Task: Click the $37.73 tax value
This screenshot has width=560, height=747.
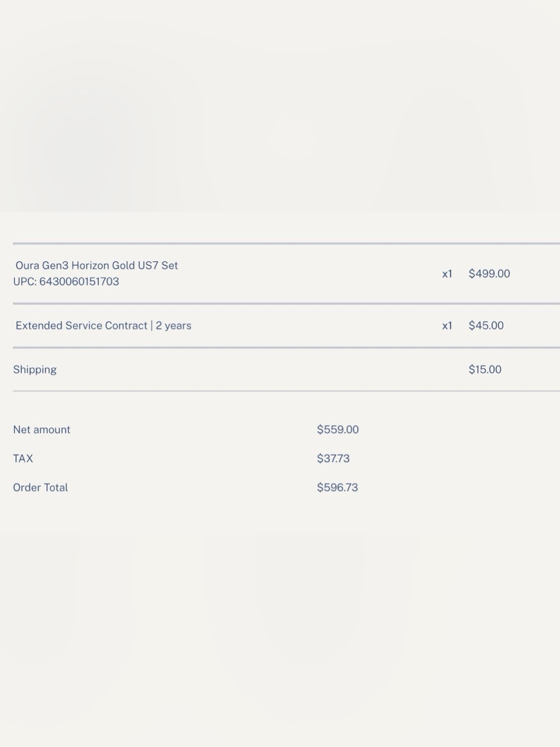Action: 333,458
